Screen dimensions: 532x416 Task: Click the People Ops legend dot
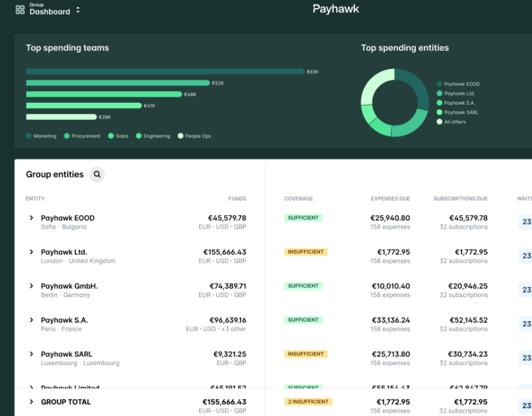pyautogui.click(x=180, y=136)
